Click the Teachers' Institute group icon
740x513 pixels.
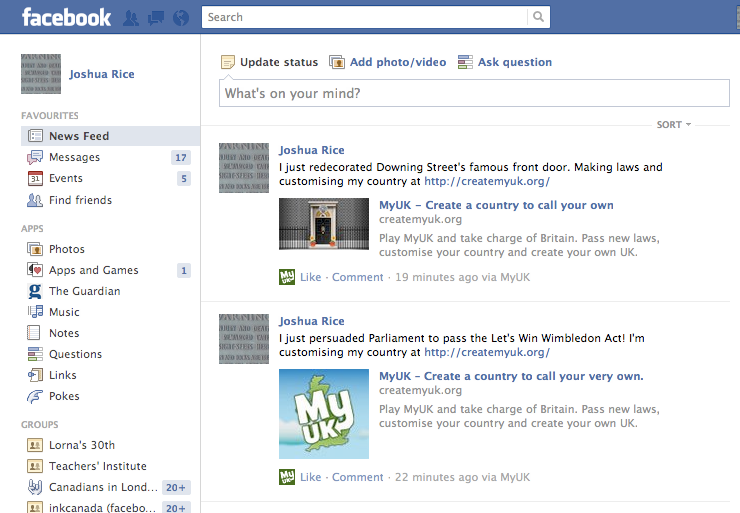coord(35,466)
